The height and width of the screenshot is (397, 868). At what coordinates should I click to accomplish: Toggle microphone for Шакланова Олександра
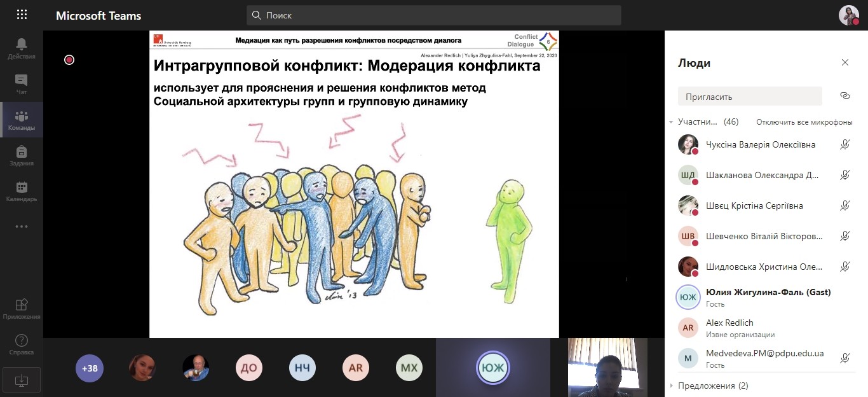[845, 175]
